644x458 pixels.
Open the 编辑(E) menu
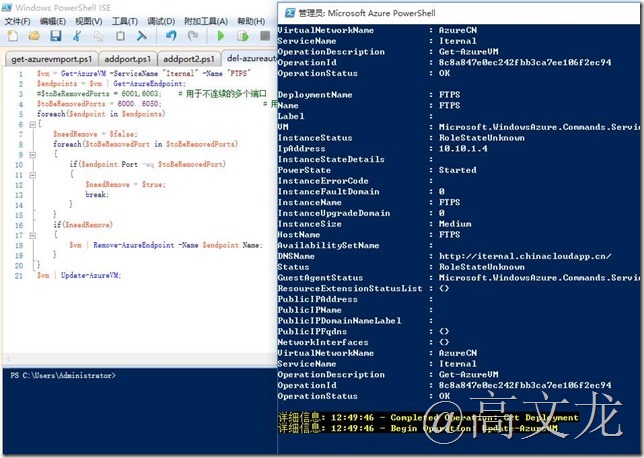click(53, 21)
